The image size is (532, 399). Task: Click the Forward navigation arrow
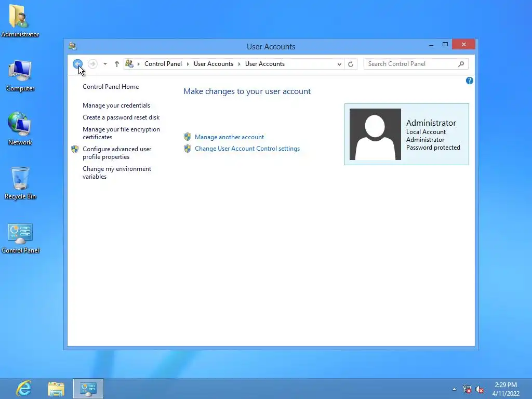click(x=92, y=64)
